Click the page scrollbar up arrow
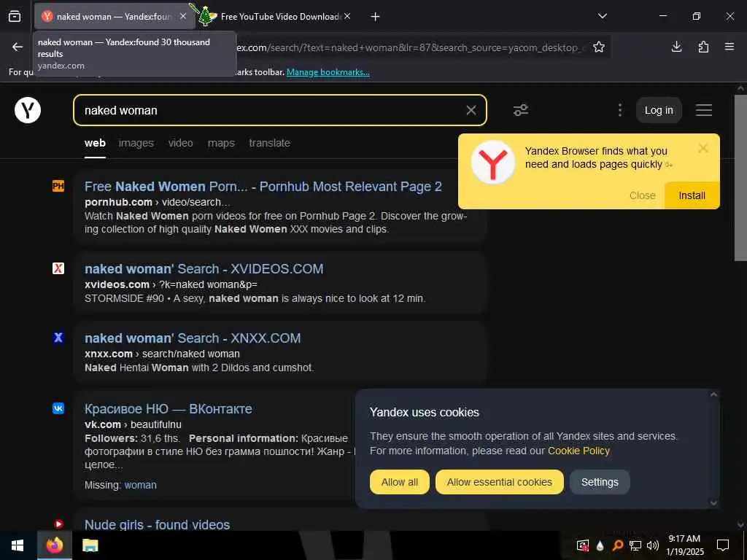The image size is (747, 560). click(x=740, y=88)
